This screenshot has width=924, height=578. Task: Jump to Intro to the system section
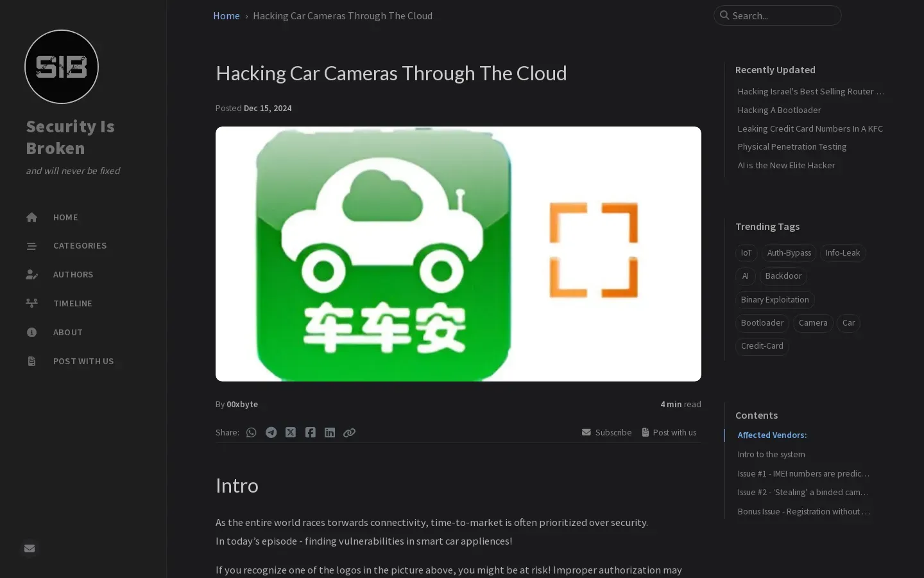[771, 455]
